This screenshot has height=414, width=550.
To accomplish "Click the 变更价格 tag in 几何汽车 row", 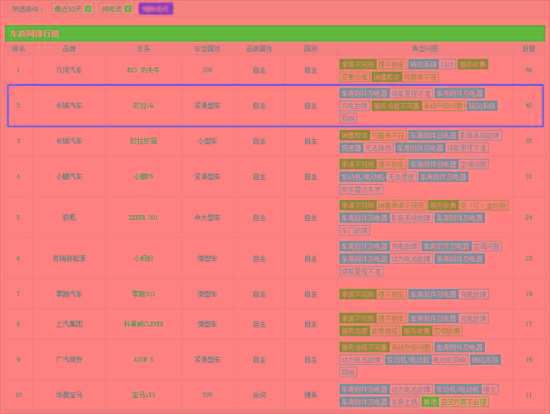I will (354, 77).
